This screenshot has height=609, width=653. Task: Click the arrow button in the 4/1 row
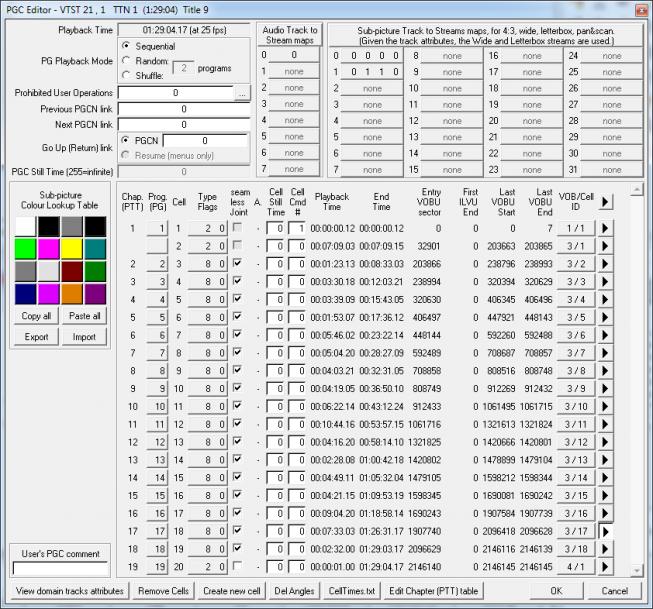point(604,567)
